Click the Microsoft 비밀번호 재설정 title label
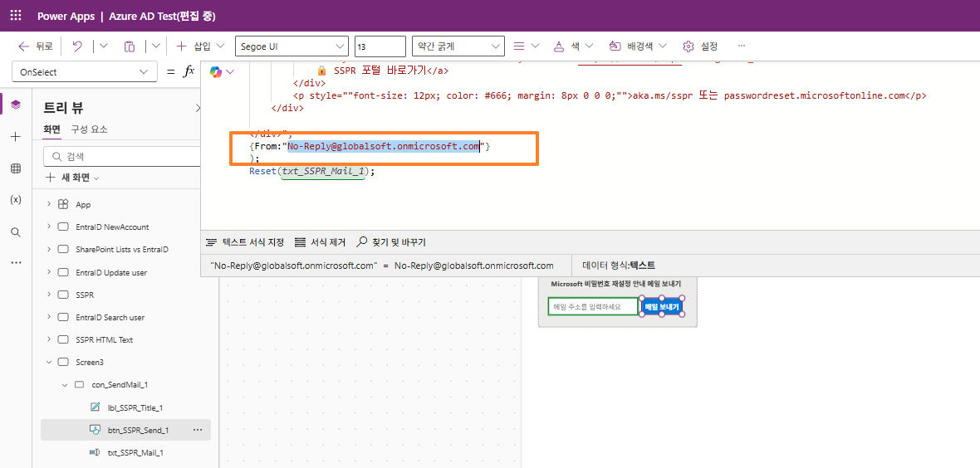The width and height of the screenshot is (980, 468). pos(617,284)
